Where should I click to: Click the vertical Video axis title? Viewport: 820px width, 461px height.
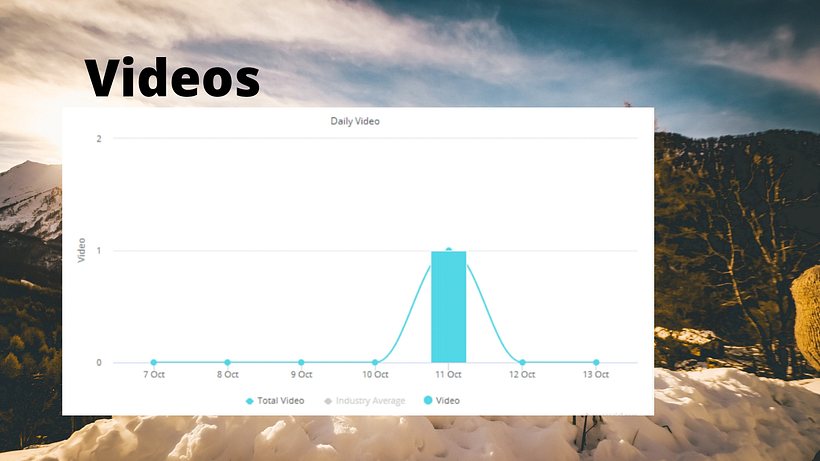(82, 250)
